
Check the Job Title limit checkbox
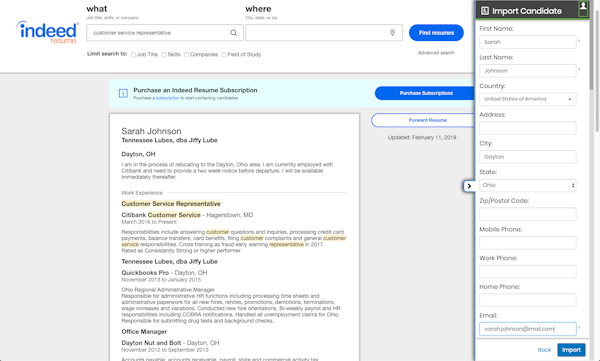click(133, 55)
